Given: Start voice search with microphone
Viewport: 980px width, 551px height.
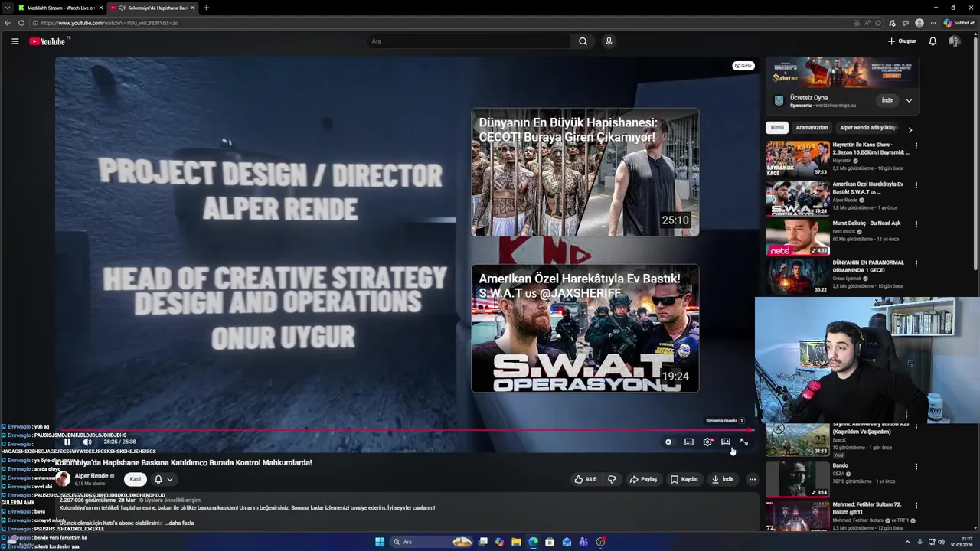Looking at the screenshot, I should [x=609, y=41].
